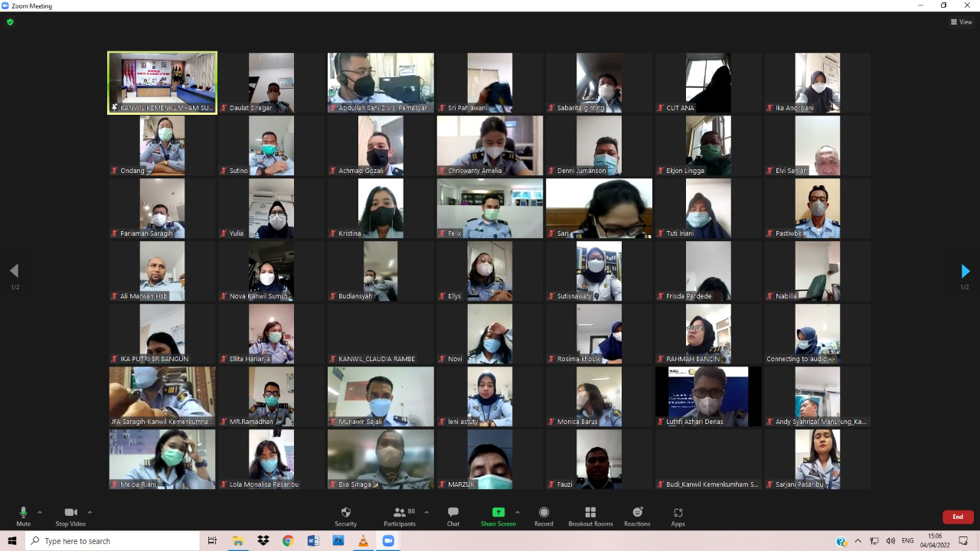980x551 pixels.
Task: Select Chriswanty Amelia's video tile
Action: (x=490, y=145)
